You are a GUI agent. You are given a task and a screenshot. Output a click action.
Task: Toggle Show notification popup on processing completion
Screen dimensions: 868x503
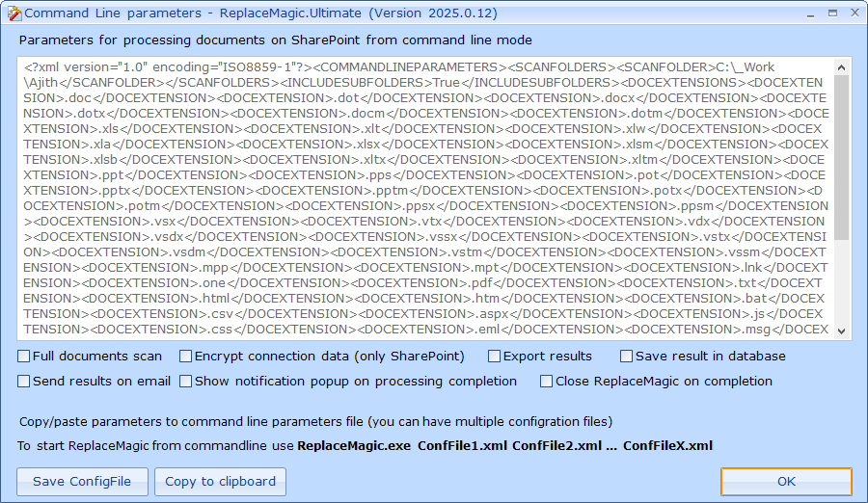pyautogui.click(x=186, y=382)
